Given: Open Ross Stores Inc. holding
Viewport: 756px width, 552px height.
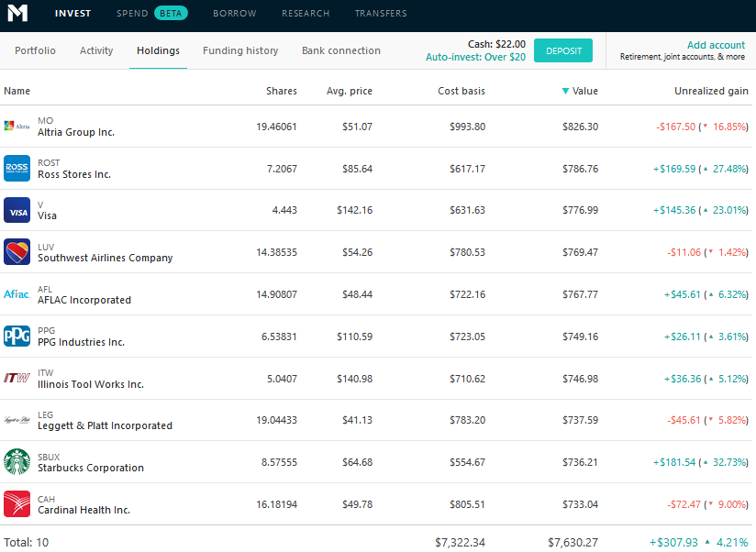Looking at the screenshot, I should pyautogui.click(x=74, y=174).
